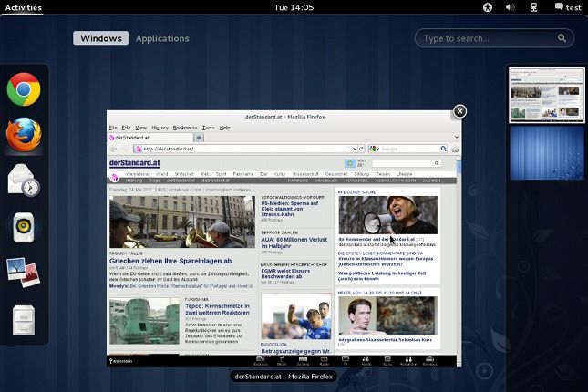The width and height of the screenshot is (588, 392).
Task: Open the History menu in Firefox
Action: 160,128
